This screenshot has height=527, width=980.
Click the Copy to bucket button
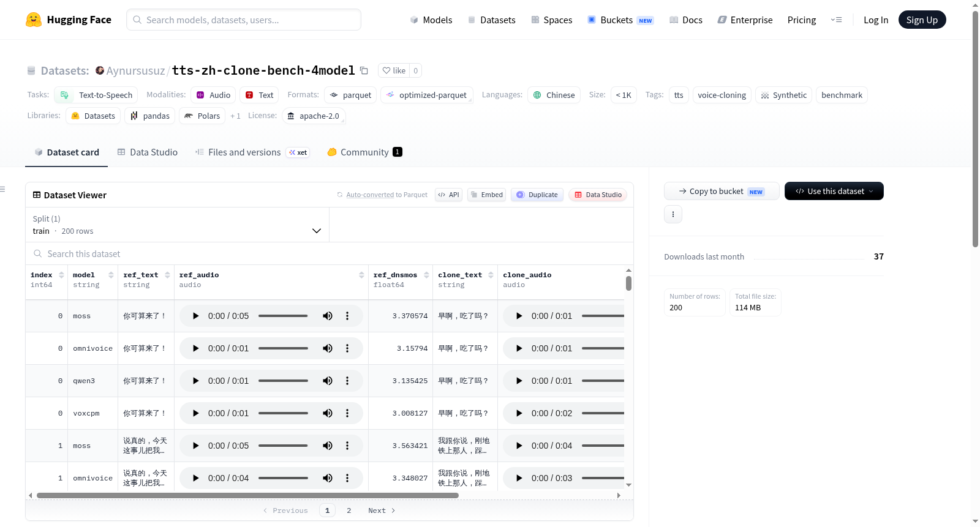point(722,191)
